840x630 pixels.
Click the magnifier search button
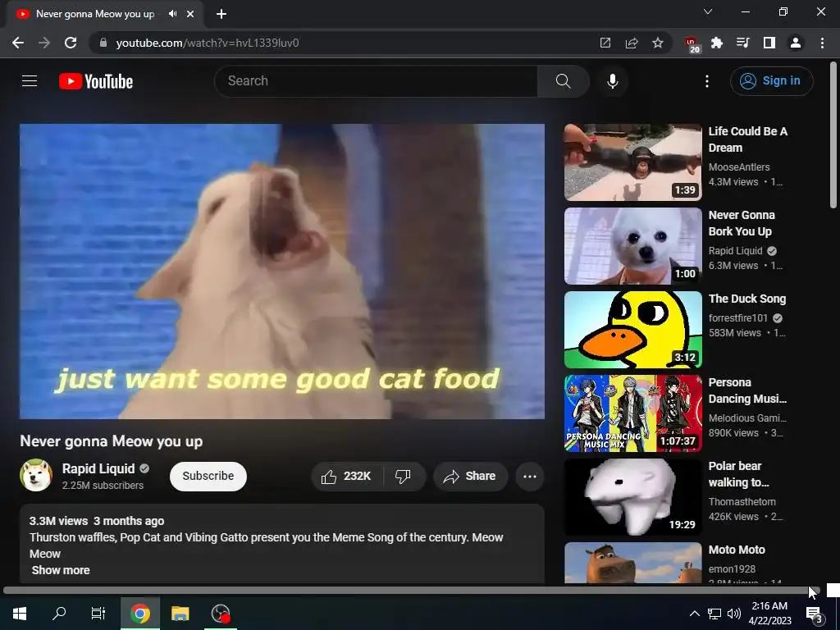[563, 81]
